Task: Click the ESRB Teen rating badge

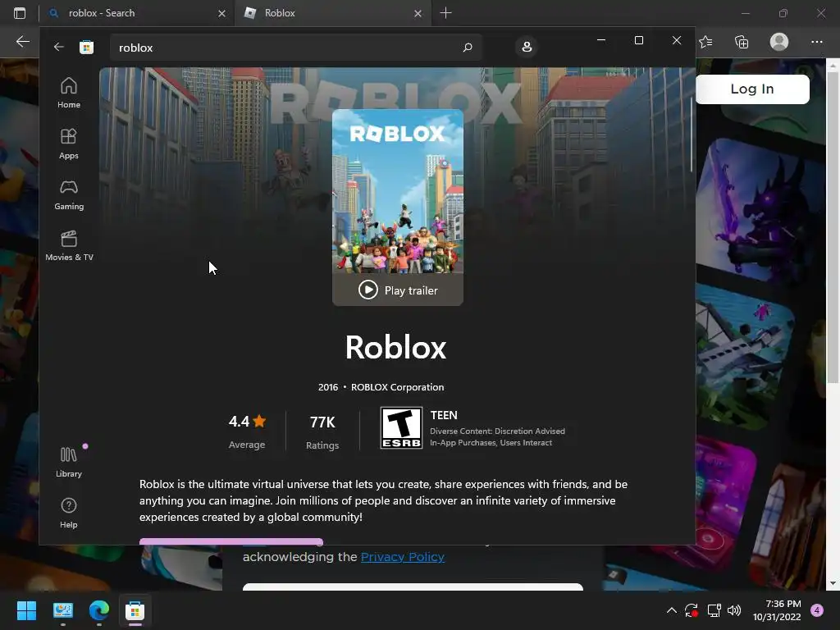Action: click(401, 427)
